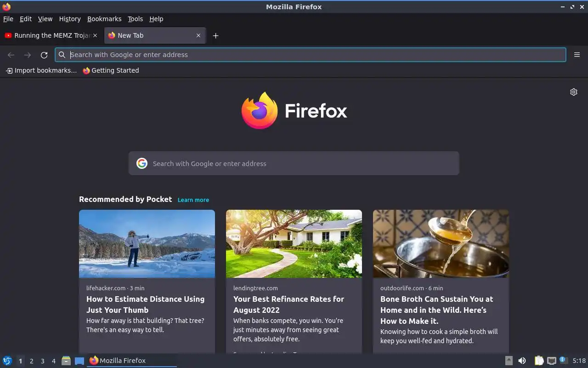The height and width of the screenshot is (368, 588).
Task: Click the back navigation arrow
Action: pos(11,55)
